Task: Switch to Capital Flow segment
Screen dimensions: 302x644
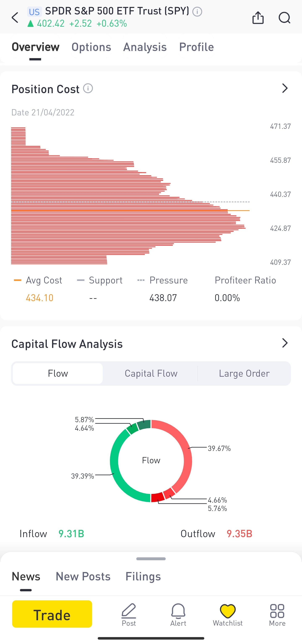Action: tap(151, 374)
